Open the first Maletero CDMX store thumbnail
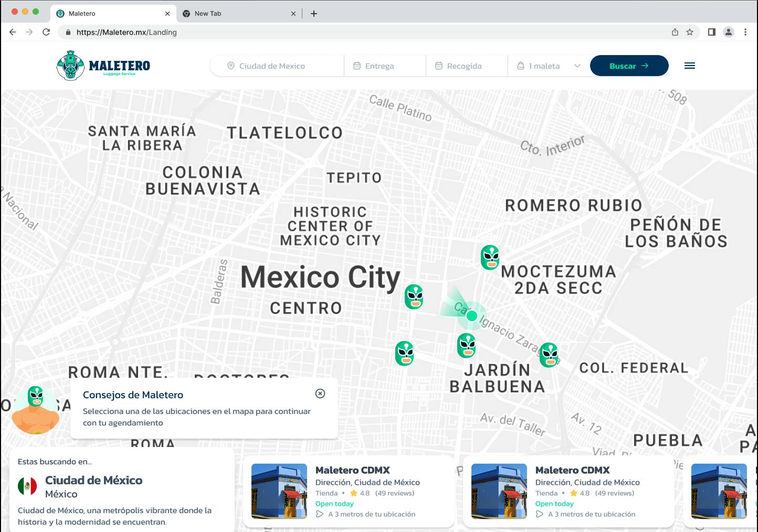The width and height of the screenshot is (758, 532). (279, 491)
